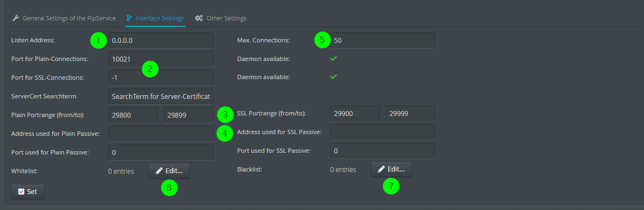Screen dimensions: 644x210
Task: Focus the Listen Address field
Action: click(x=161, y=40)
